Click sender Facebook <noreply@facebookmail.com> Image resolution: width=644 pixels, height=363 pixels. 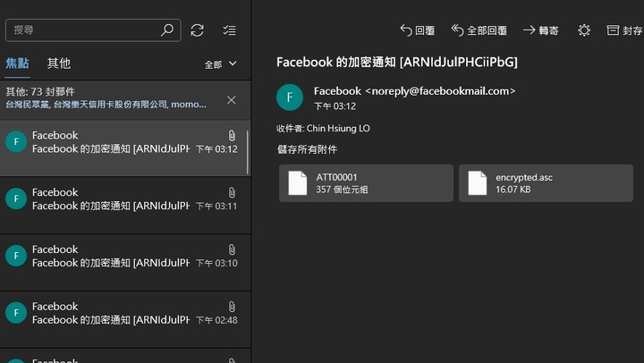point(414,91)
